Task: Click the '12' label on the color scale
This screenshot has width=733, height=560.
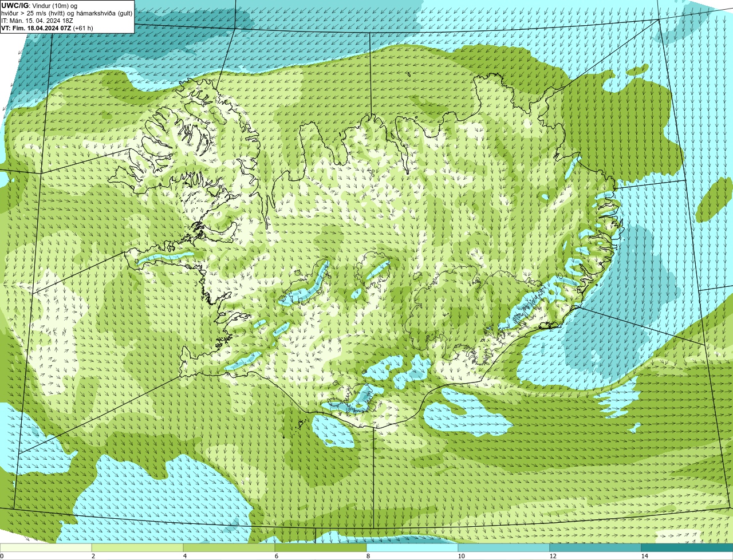Action: (x=553, y=556)
